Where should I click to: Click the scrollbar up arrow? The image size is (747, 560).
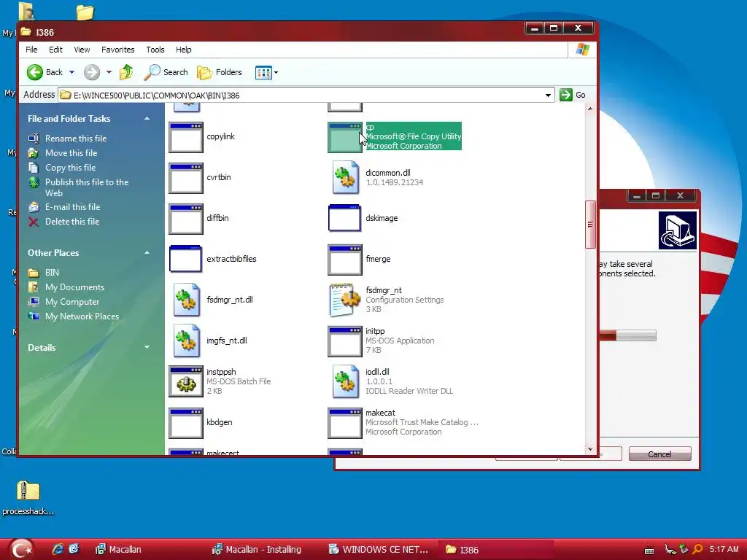pos(590,109)
